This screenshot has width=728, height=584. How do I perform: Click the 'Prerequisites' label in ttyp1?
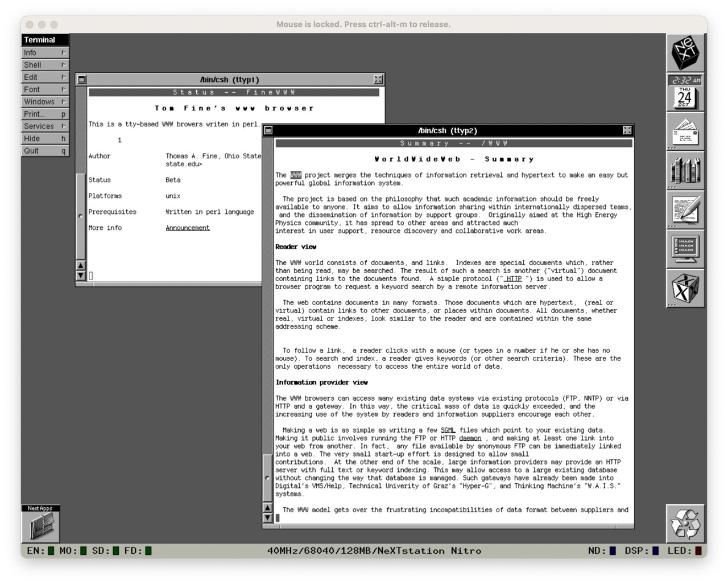pos(113,212)
